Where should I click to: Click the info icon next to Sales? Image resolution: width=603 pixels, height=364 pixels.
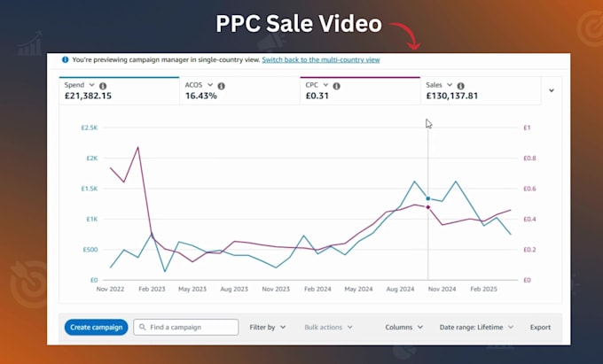[461, 86]
